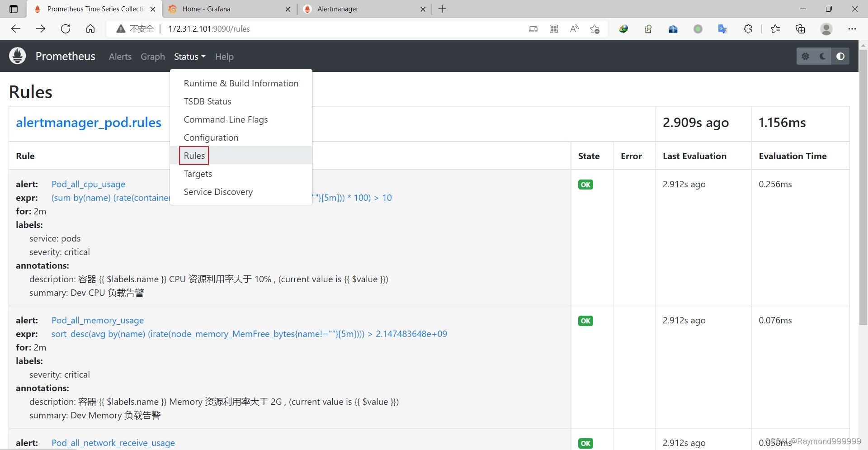868x450 pixels.
Task: Select Runtime & Build Information
Action: (x=241, y=83)
